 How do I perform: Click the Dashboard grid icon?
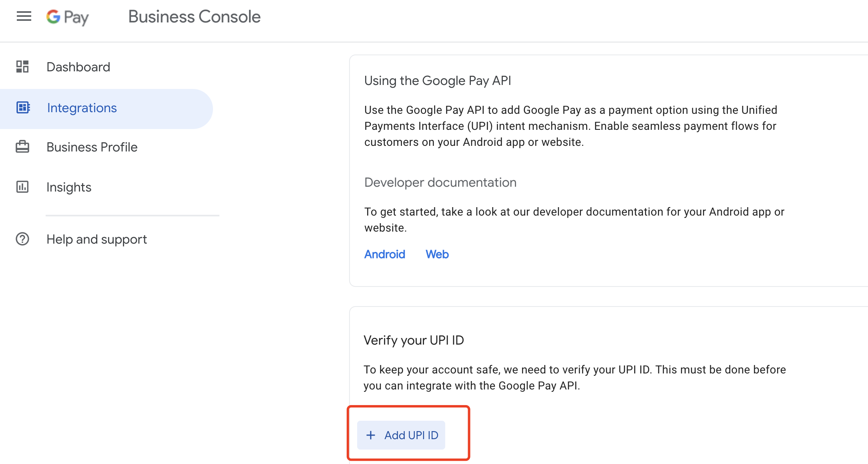pyautogui.click(x=23, y=67)
